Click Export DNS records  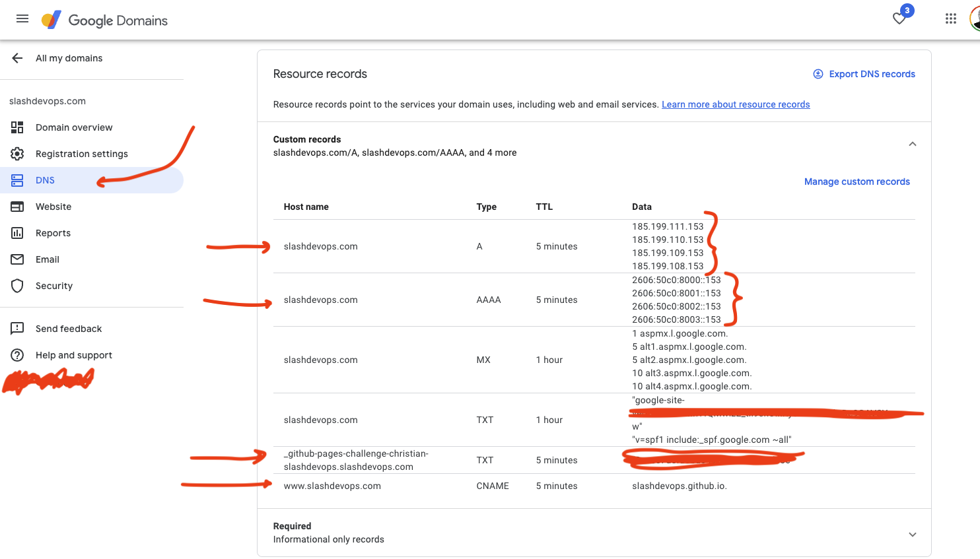[872, 74]
